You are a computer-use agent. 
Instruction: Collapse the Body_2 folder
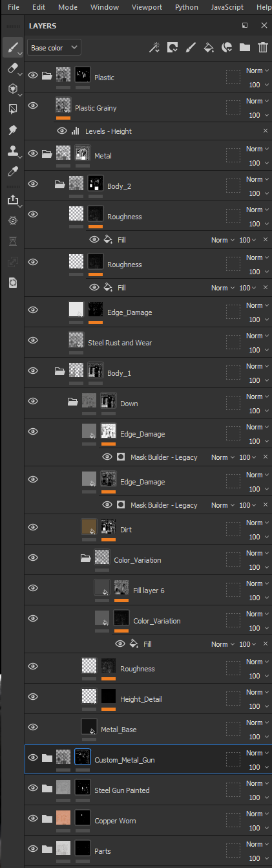pos(59,185)
